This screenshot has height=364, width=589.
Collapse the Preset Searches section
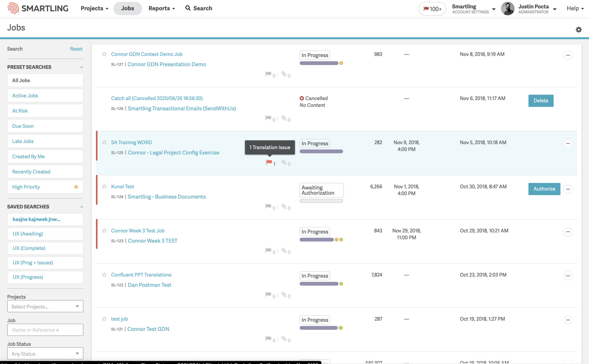pyautogui.click(x=82, y=67)
